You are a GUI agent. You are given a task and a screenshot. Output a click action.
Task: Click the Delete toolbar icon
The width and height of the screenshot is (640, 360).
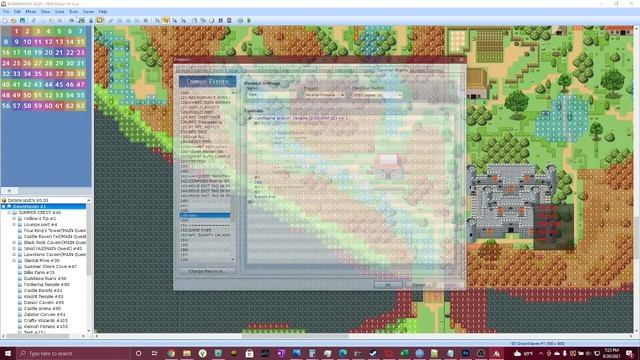60,20
